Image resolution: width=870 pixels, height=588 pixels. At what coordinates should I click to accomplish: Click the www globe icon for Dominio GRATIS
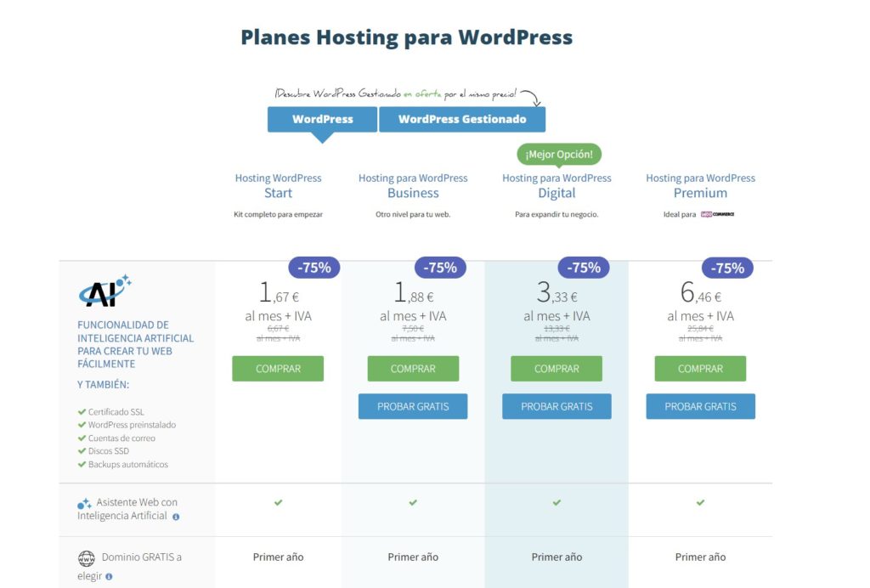pyautogui.click(x=86, y=558)
